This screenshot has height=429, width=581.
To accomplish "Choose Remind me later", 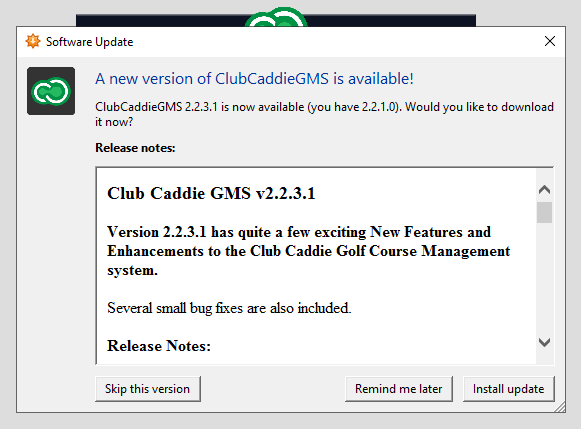I will [399, 389].
